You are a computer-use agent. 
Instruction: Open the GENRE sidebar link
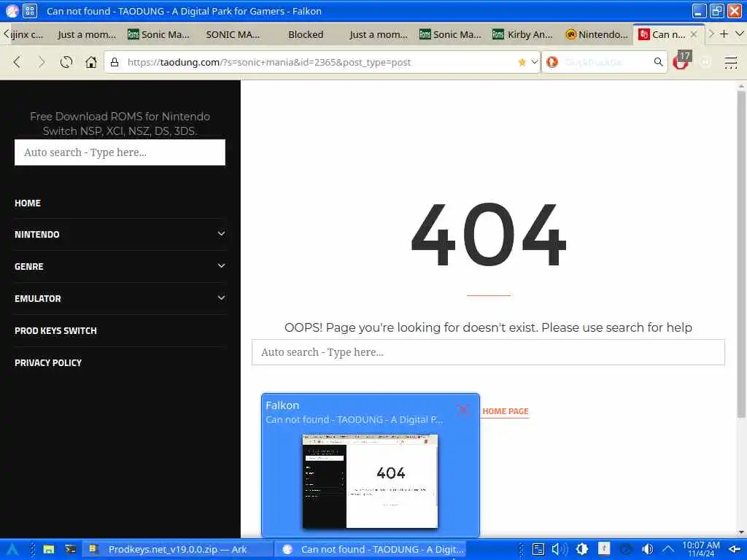coord(29,266)
